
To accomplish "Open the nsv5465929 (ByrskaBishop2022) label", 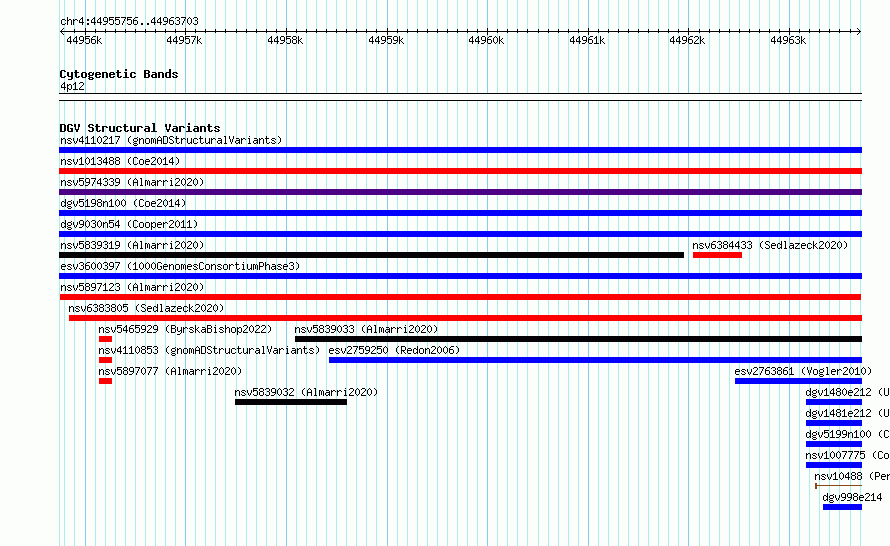I will point(185,329).
